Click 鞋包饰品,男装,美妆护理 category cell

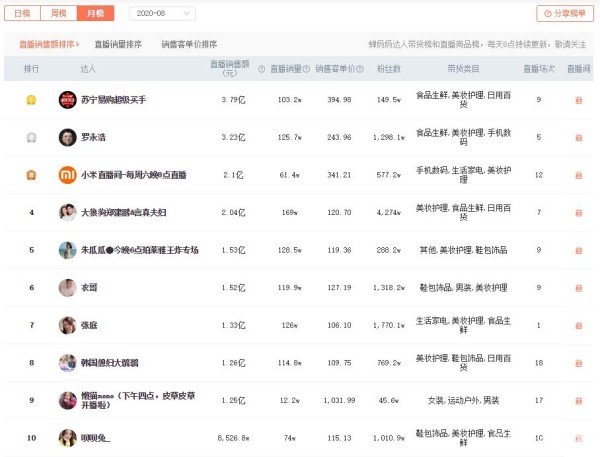(x=463, y=288)
